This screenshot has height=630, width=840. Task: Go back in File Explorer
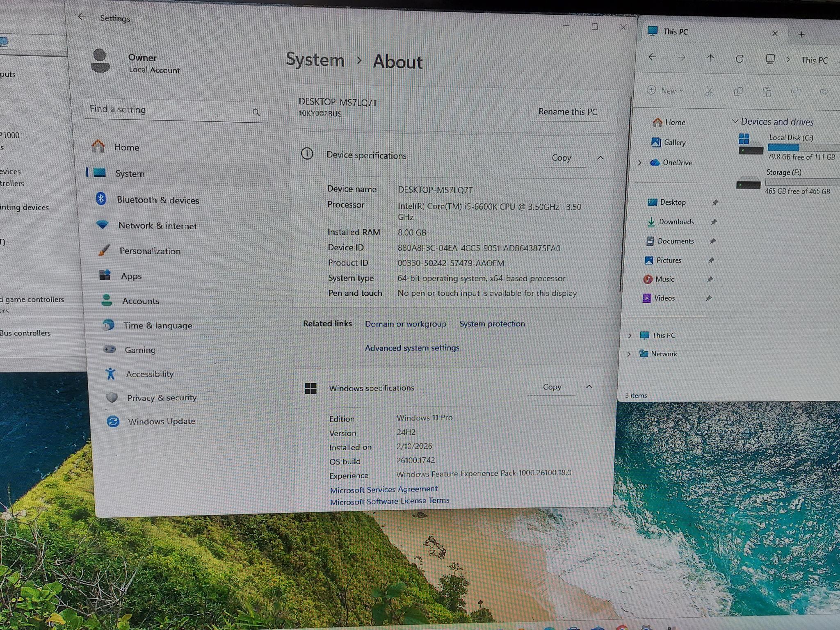click(x=652, y=57)
